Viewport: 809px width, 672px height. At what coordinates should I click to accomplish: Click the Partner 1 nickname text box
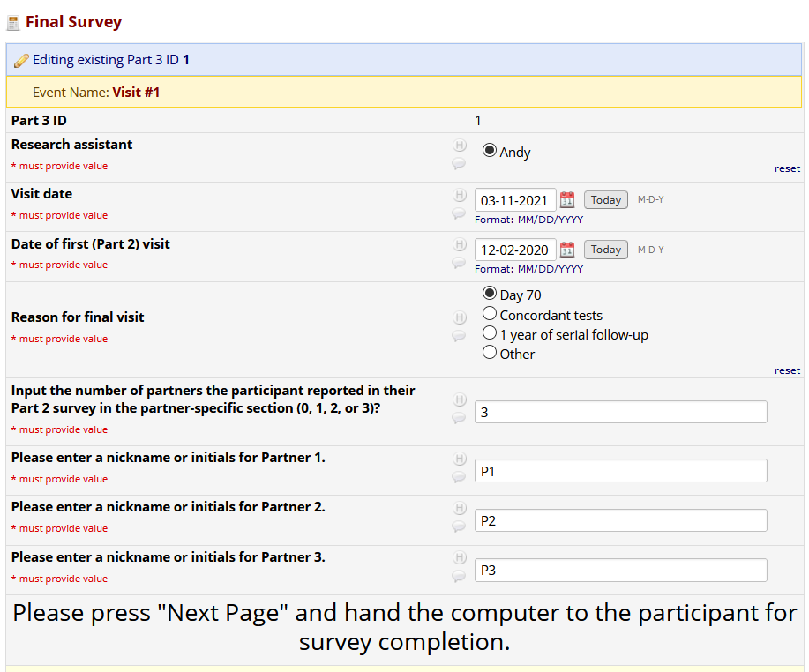point(620,471)
